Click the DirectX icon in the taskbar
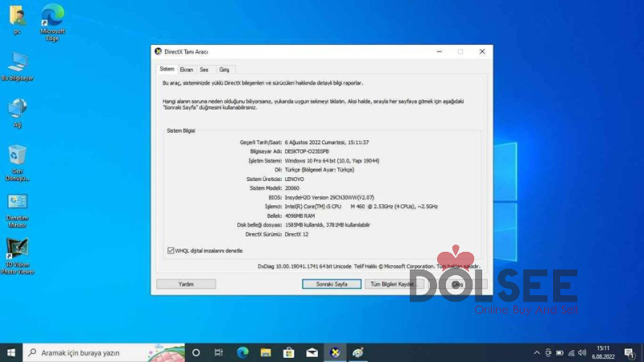644x362 pixels. (x=335, y=352)
